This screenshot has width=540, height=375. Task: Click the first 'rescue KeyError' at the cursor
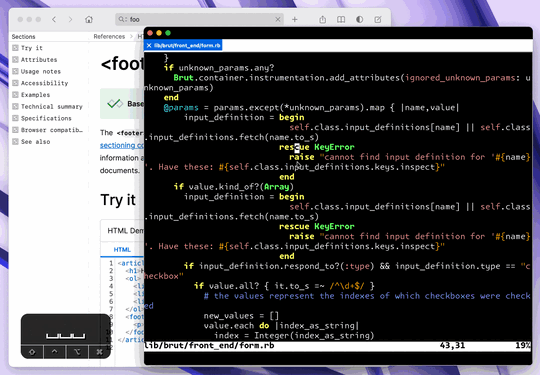(316, 147)
